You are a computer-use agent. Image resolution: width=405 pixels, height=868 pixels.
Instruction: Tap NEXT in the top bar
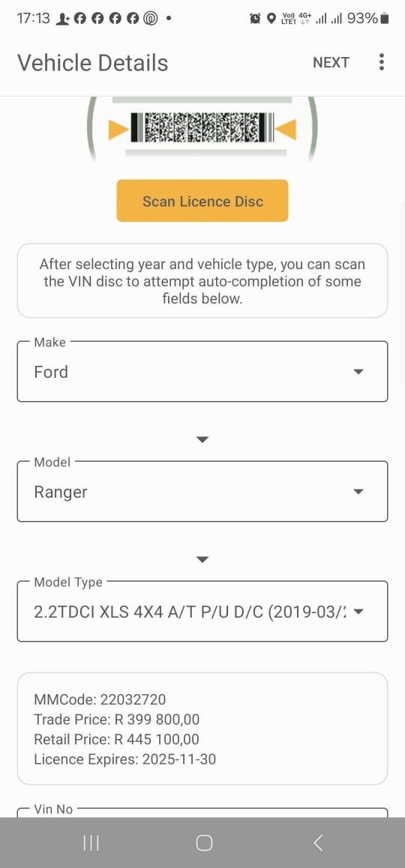pos(331,62)
